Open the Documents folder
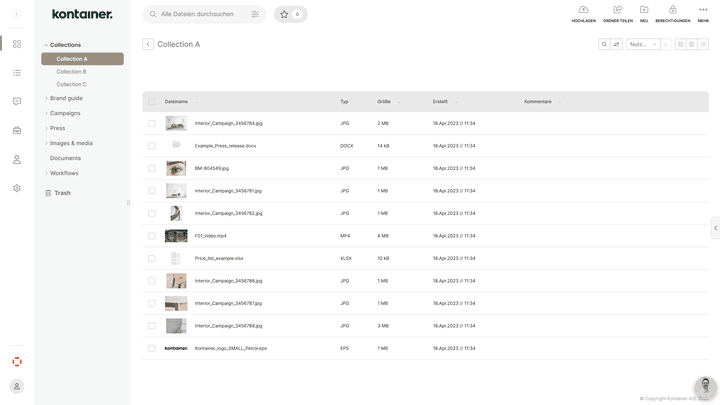 65,158
